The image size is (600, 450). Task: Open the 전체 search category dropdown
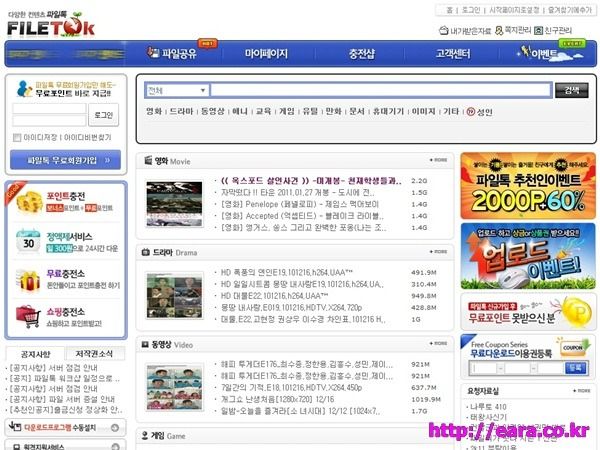click(177, 90)
